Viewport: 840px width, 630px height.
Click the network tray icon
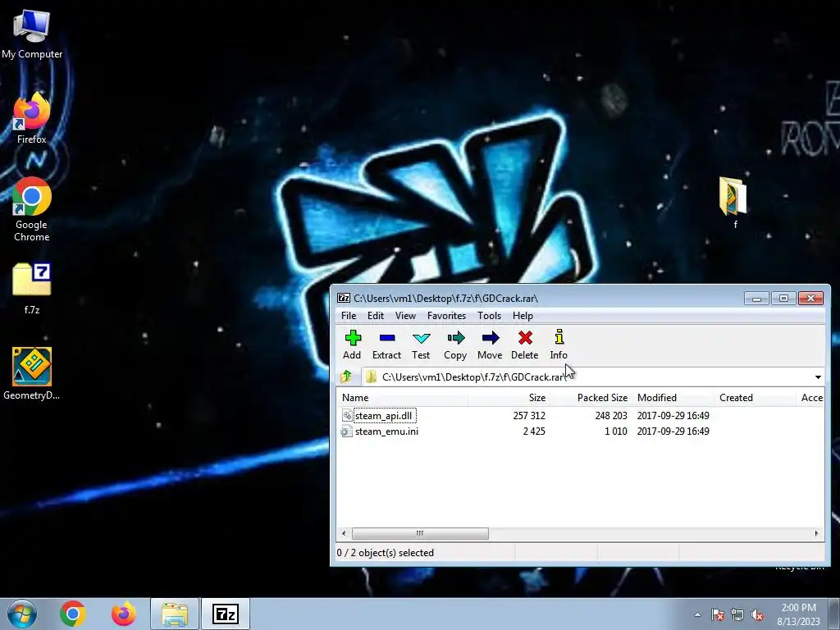click(x=737, y=614)
